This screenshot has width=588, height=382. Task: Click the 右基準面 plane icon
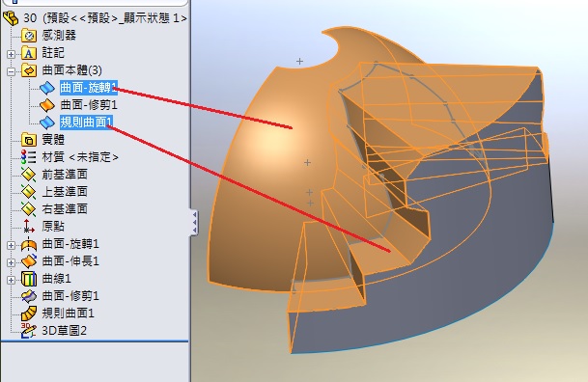pyautogui.click(x=29, y=209)
